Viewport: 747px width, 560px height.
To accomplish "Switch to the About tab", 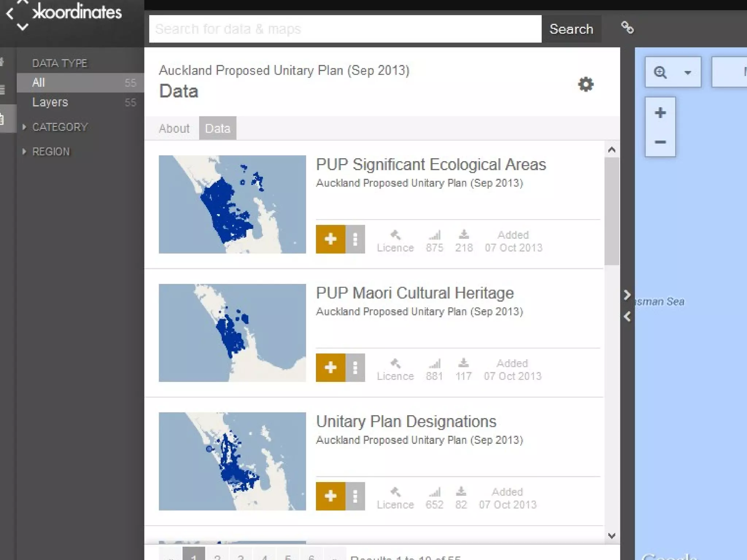I will click(174, 128).
